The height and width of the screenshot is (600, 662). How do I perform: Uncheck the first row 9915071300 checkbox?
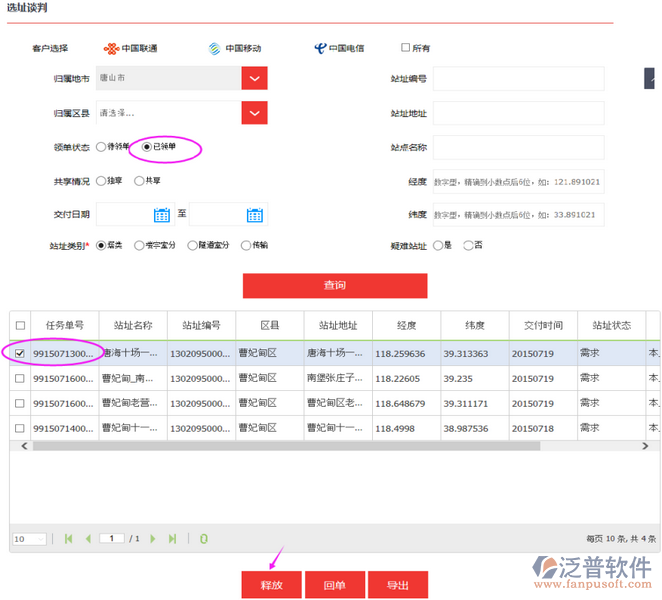(20, 353)
